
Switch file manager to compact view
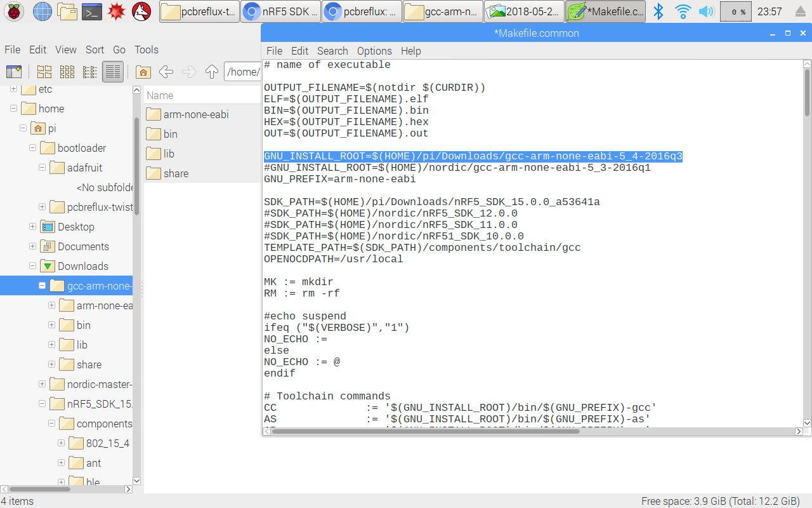pos(89,72)
